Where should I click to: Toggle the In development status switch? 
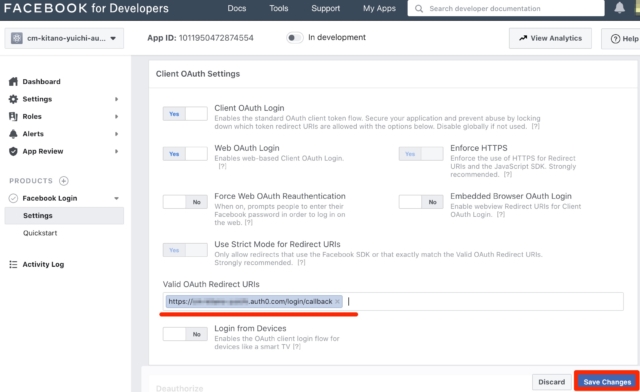(x=294, y=38)
